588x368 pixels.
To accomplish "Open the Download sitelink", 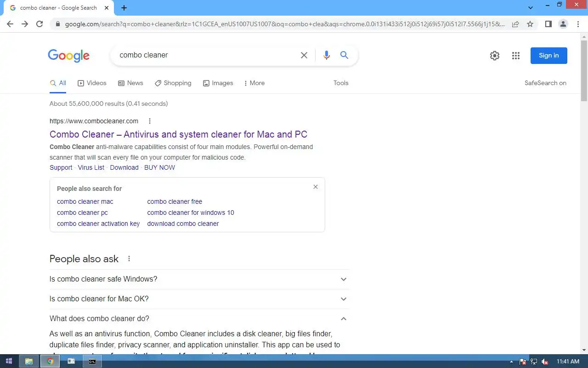I will [x=124, y=168].
